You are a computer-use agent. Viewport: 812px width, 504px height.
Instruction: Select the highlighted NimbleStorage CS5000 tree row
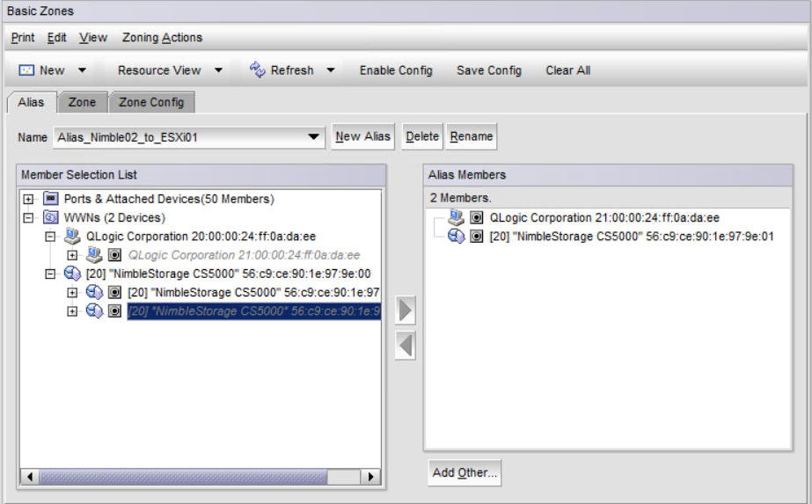click(x=253, y=310)
